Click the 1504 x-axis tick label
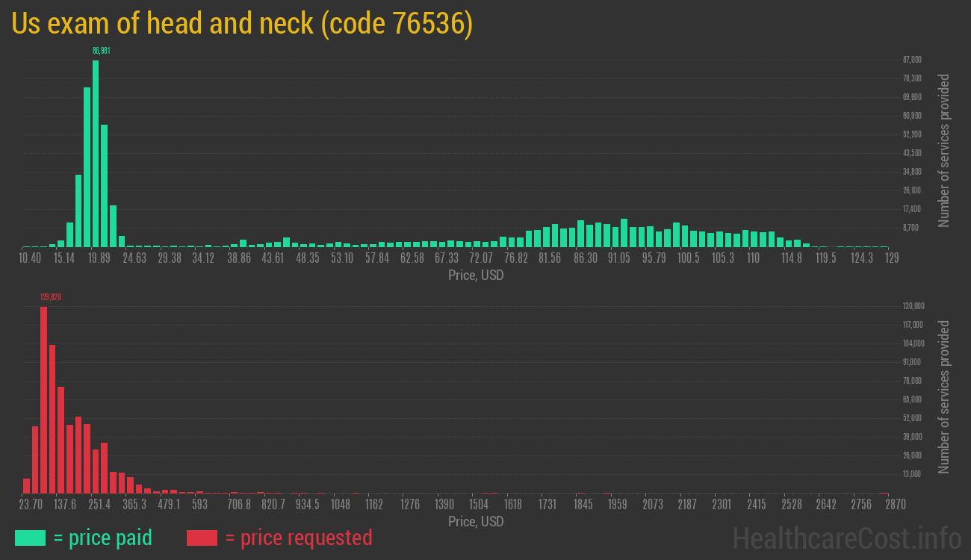971x560 pixels. pos(478,505)
